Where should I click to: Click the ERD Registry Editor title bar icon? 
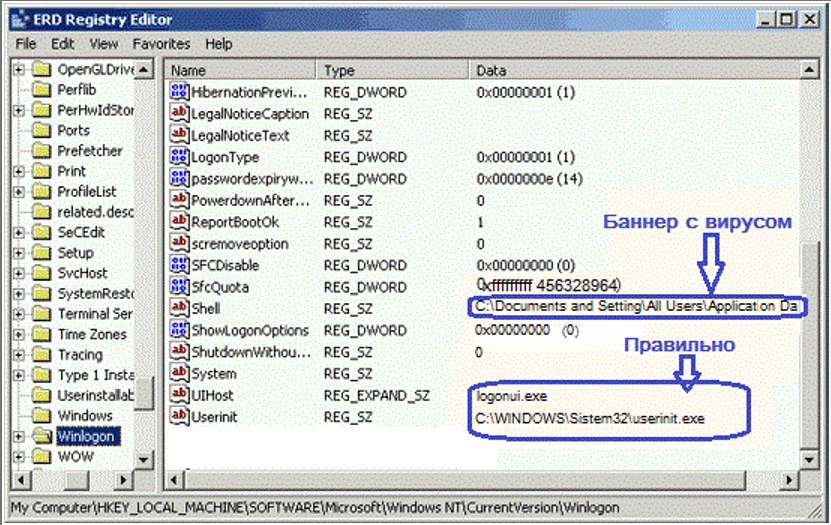20,20
